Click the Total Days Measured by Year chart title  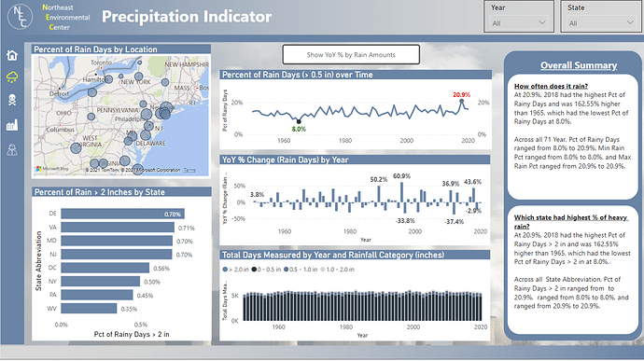(x=333, y=255)
